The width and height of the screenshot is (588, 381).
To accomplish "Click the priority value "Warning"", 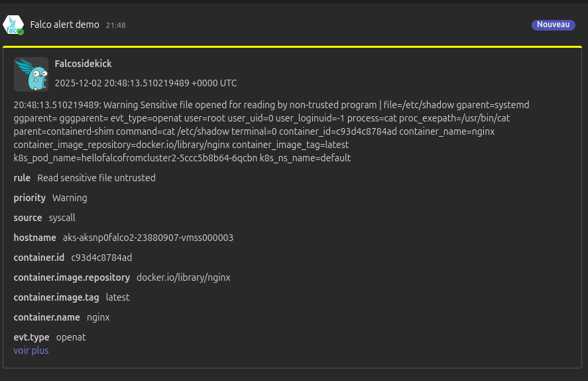I will (x=70, y=198).
